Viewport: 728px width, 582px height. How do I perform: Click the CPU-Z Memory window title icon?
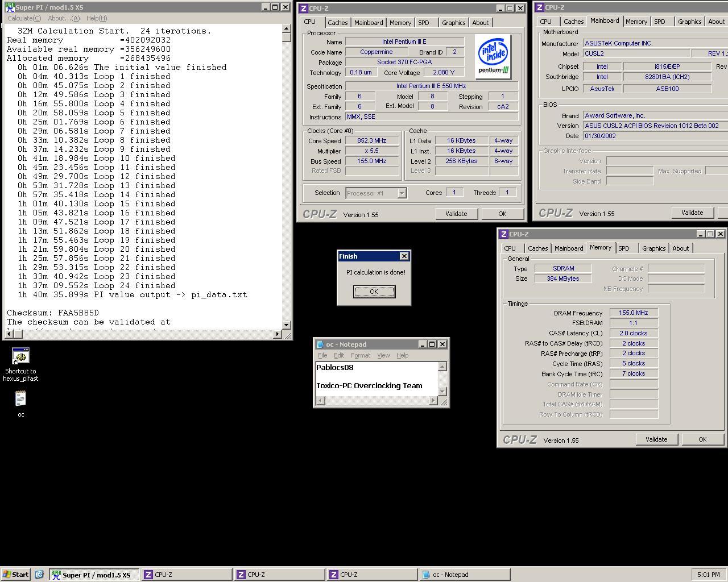pyautogui.click(x=503, y=234)
